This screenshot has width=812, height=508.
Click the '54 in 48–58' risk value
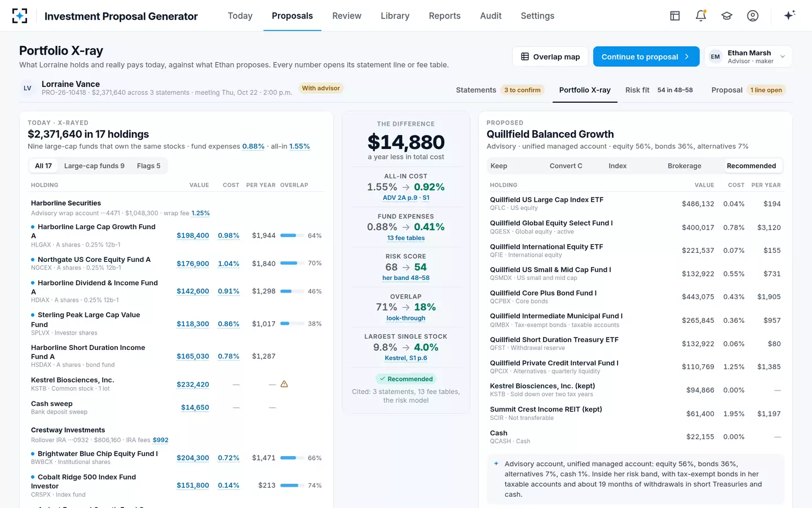coord(675,90)
